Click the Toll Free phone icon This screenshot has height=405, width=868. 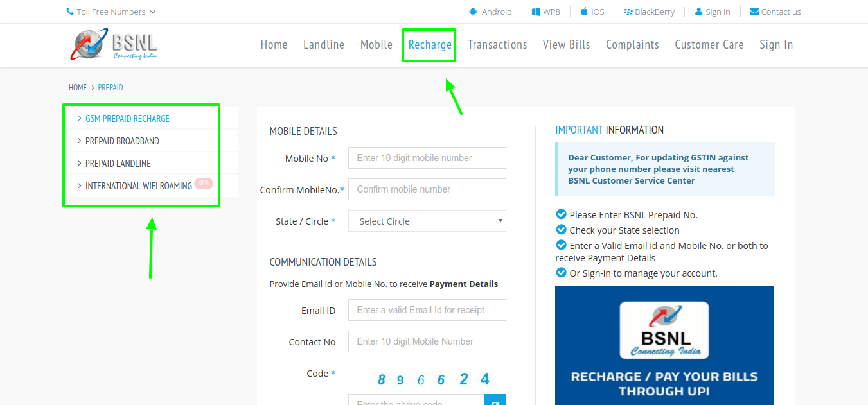point(70,12)
